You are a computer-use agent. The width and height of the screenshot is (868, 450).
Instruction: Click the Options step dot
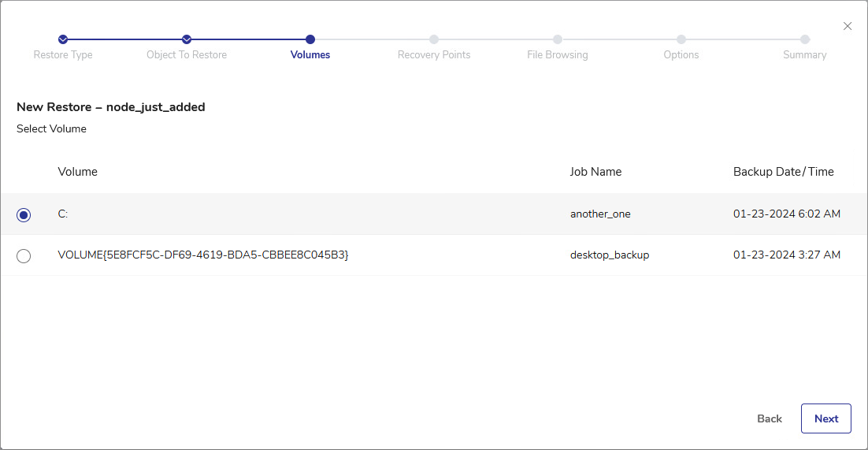tap(681, 39)
